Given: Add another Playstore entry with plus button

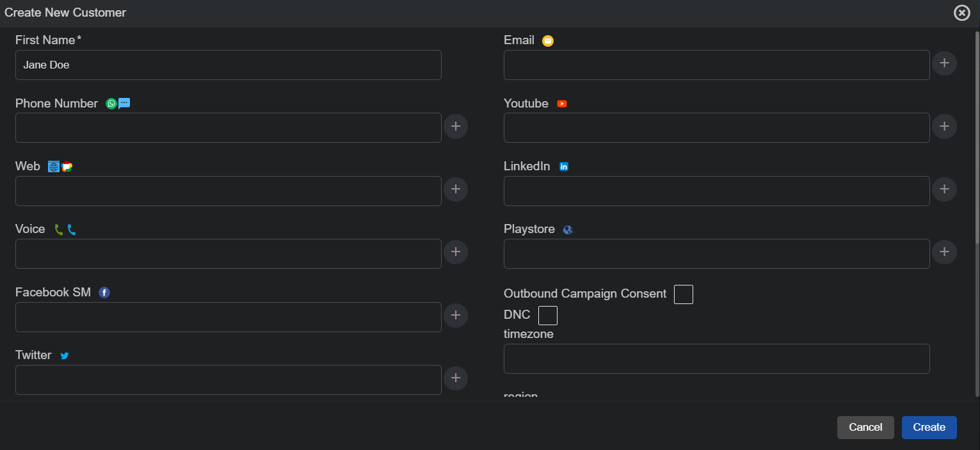Looking at the screenshot, I should (944, 252).
